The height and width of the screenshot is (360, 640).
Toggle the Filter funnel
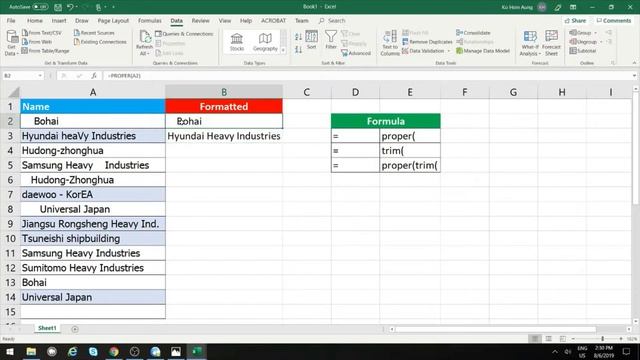[x=331, y=40]
